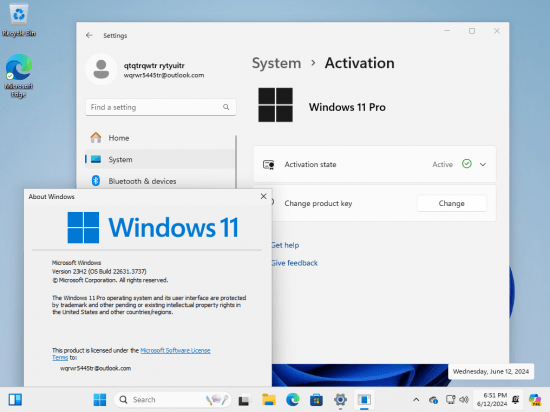Click the Home house icon in sidebar
Viewport: 550px width, 412px height.
[96, 137]
